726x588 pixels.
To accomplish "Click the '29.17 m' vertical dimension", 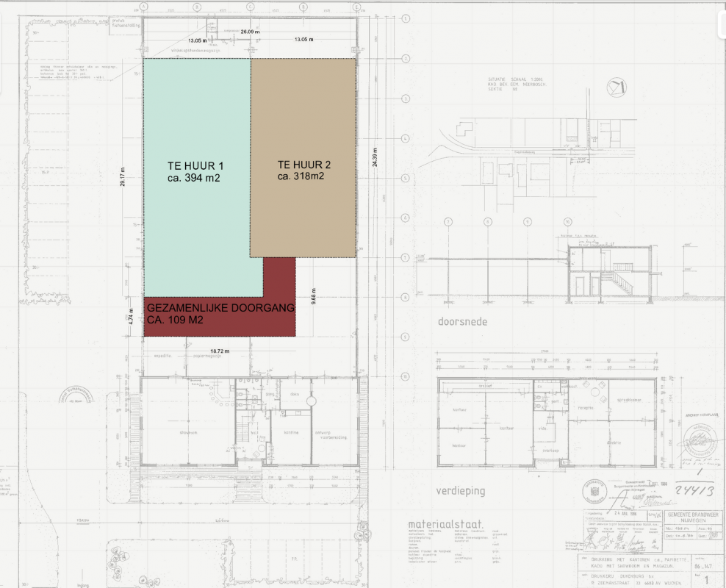I will point(122,177).
